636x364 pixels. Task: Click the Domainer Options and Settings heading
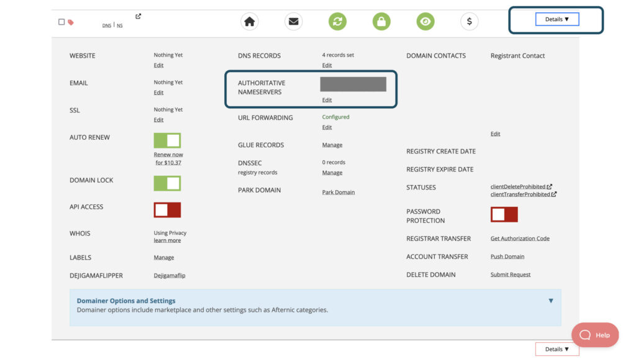coord(126,301)
